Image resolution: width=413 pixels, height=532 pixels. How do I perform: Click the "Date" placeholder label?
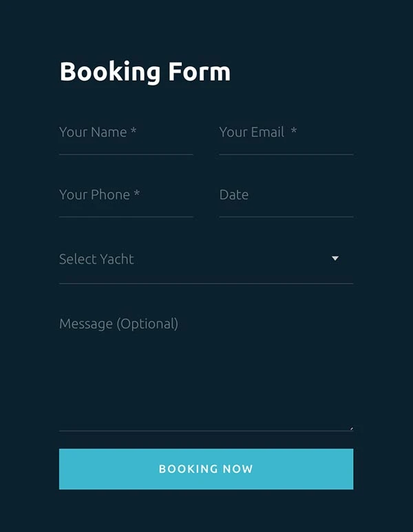234,195
